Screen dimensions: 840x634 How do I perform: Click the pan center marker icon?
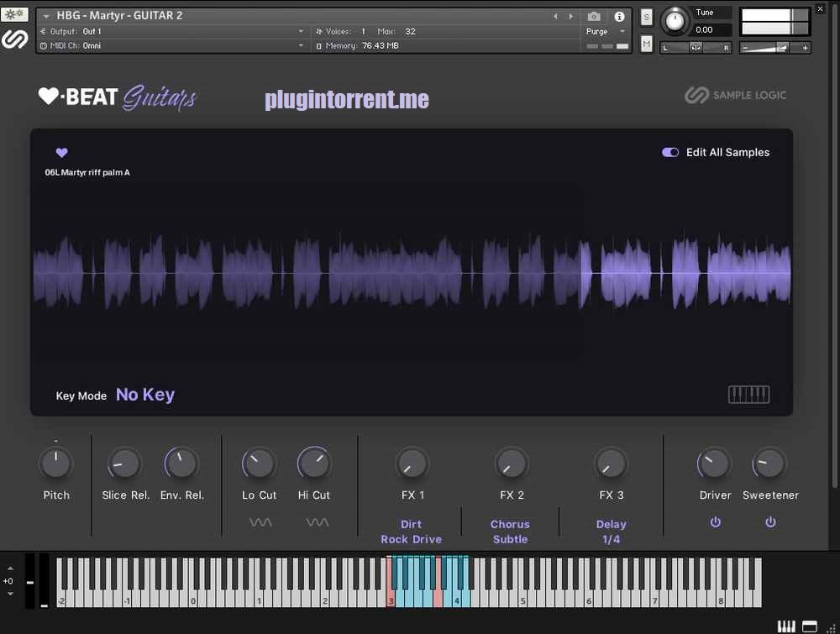pos(696,48)
